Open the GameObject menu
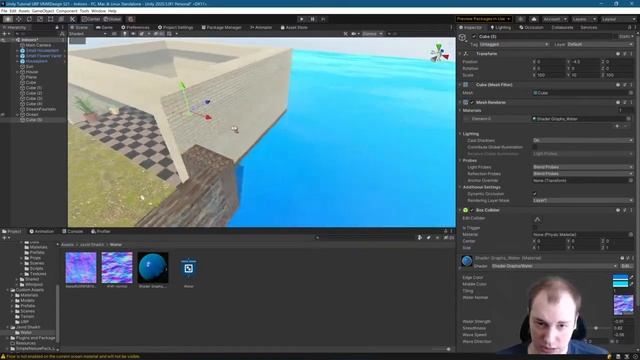640x360 pixels. pos(43,11)
